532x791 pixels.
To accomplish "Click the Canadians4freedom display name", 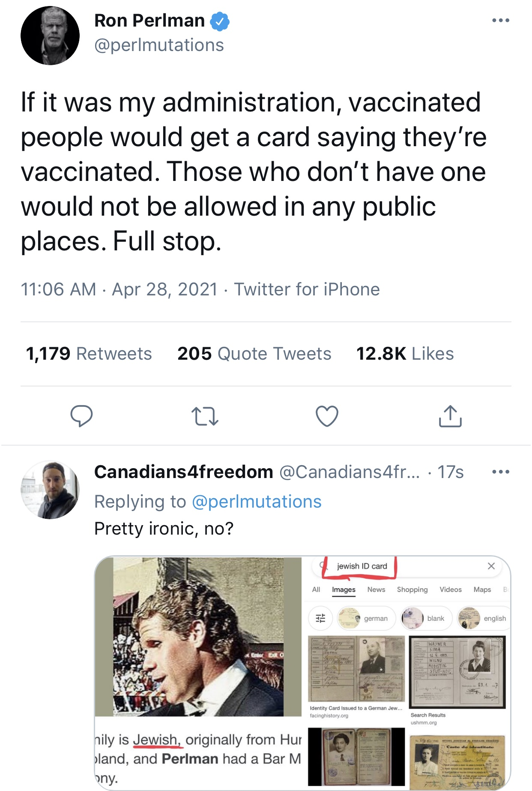I will pos(183,472).
